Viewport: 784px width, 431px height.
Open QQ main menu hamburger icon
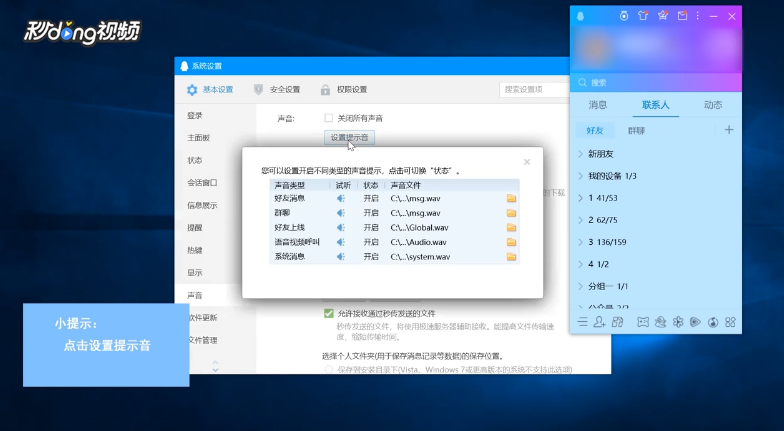[582, 322]
